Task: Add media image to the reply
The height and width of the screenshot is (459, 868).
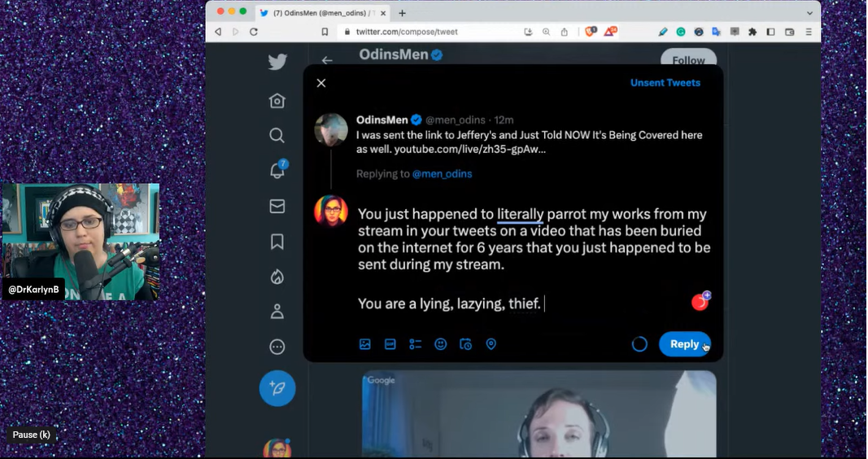Action: pos(364,344)
